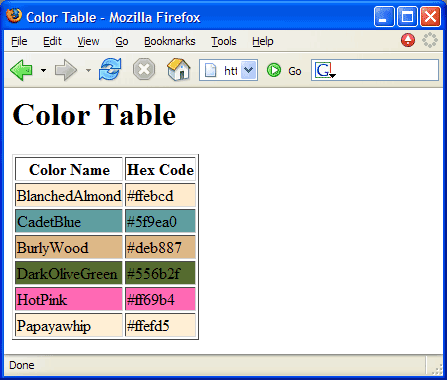
Task: Close the Firefox window
Action: [x=430, y=17]
